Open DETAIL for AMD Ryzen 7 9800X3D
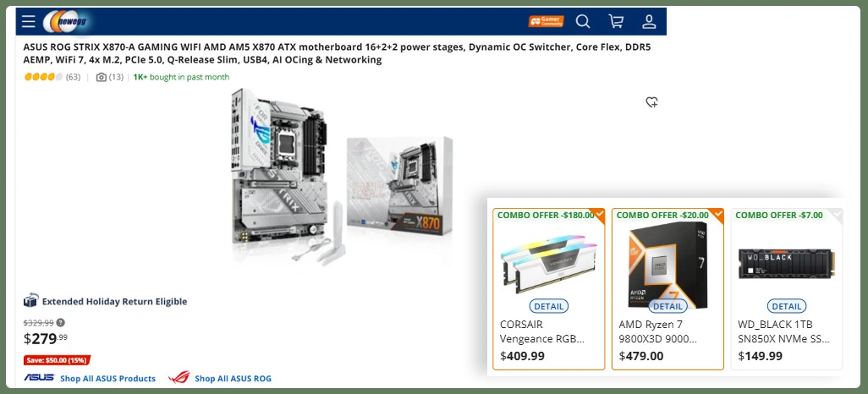This screenshot has width=868, height=394. [x=667, y=306]
